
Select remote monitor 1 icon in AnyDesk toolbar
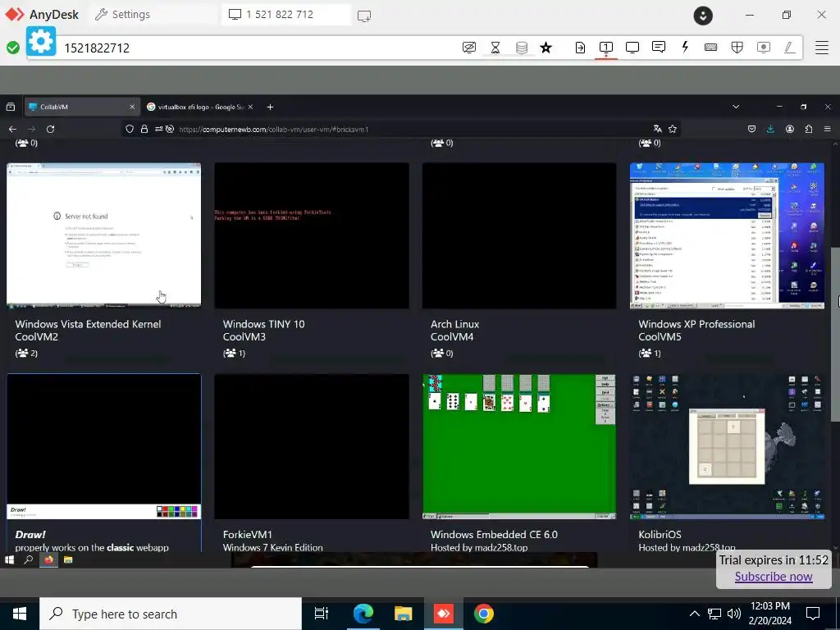click(x=606, y=48)
